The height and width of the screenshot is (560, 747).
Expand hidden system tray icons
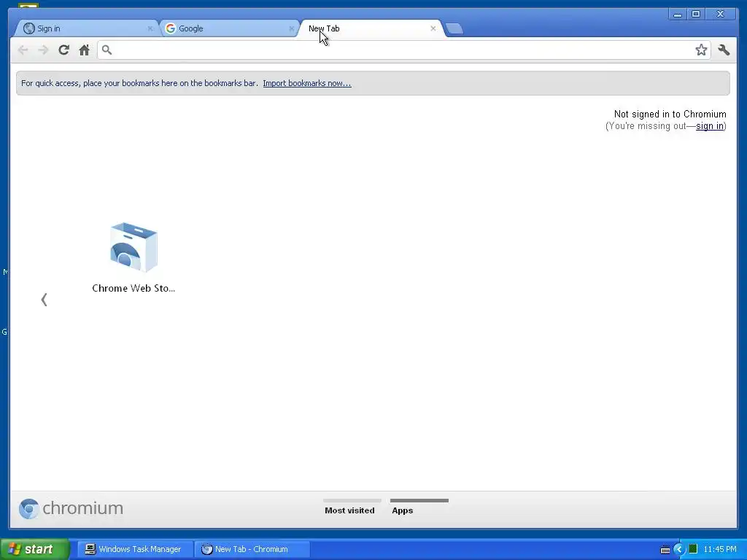pos(678,549)
